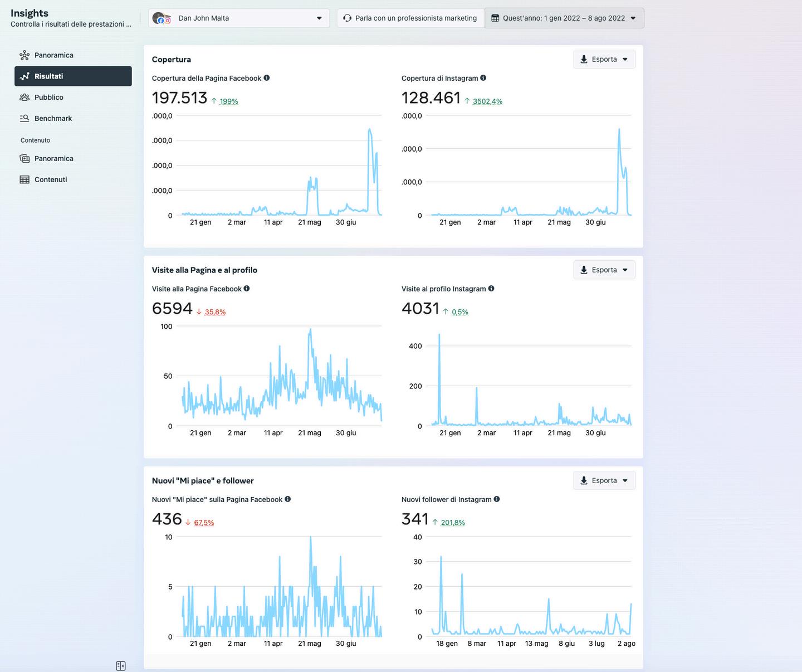Screen dimensions: 802x672
Task: Click info icon next to Visite alla Pagina Facebook
Action: [x=247, y=289]
